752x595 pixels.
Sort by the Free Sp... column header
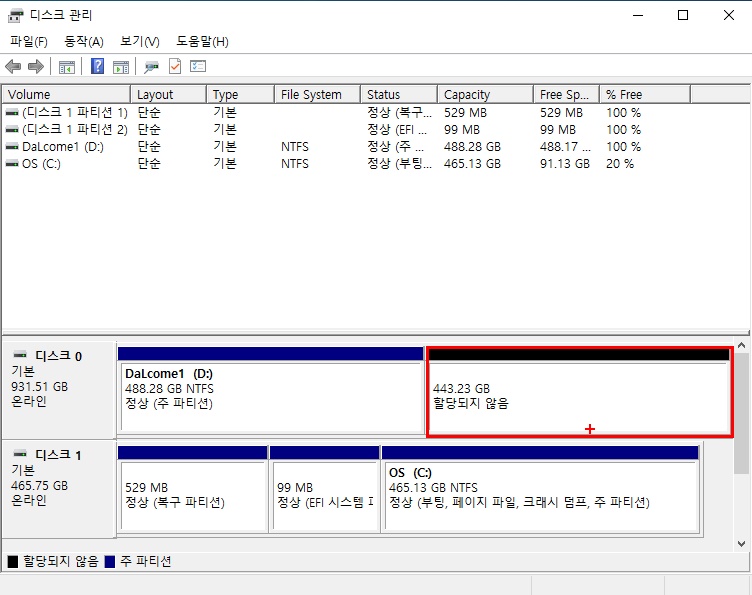click(566, 94)
